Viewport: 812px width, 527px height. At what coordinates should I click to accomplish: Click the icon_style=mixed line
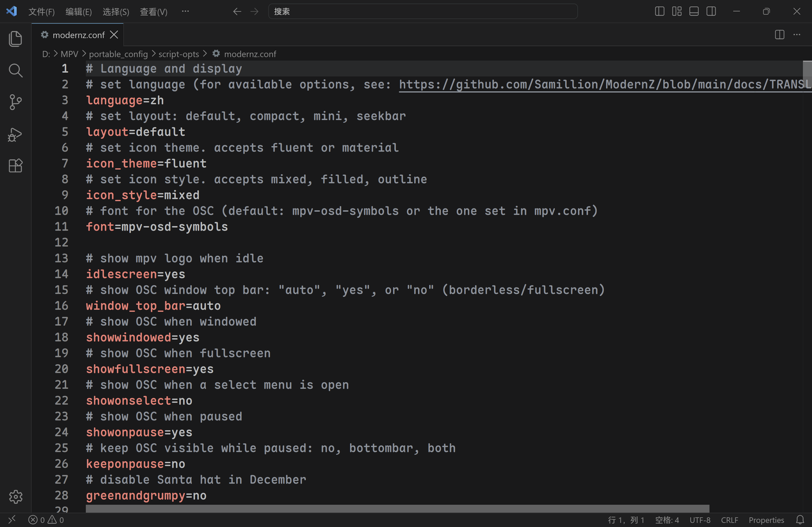pyautogui.click(x=143, y=195)
